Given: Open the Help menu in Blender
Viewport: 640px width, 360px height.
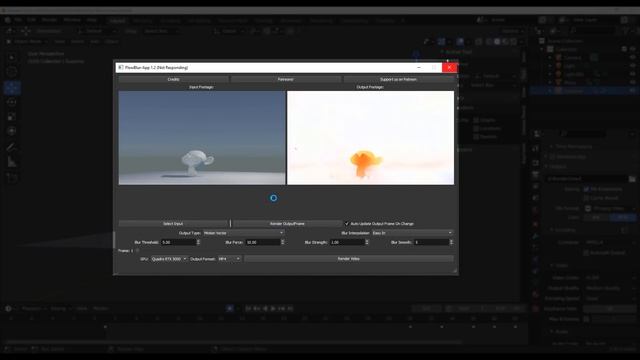Looking at the screenshot, I should point(92,20).
